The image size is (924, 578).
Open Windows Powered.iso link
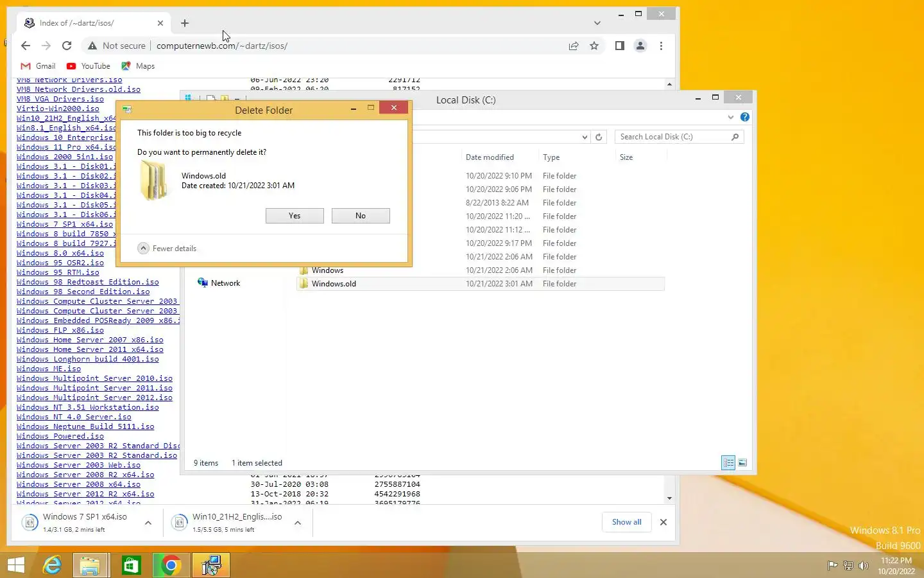tap(60, 436)
